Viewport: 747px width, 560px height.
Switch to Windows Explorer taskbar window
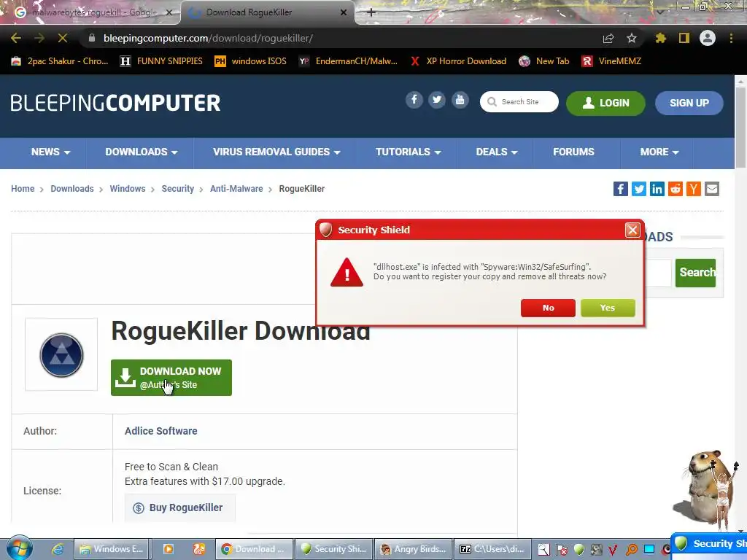(x=111, y=549)
